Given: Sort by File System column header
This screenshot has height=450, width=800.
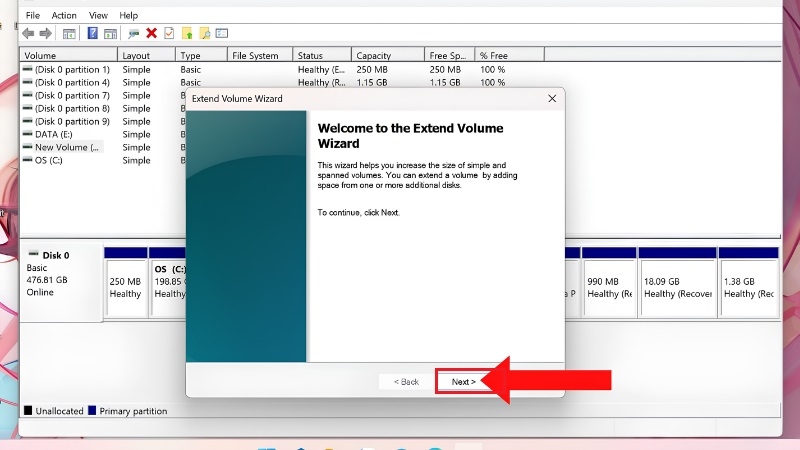Looking at the screenshot, I should (260, 55).
